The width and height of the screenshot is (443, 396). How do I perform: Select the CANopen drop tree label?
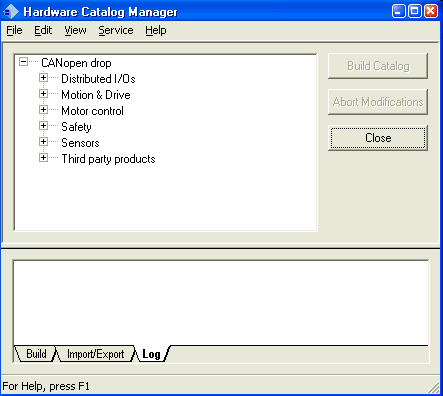pyautogui.click(x=76, y=63)
